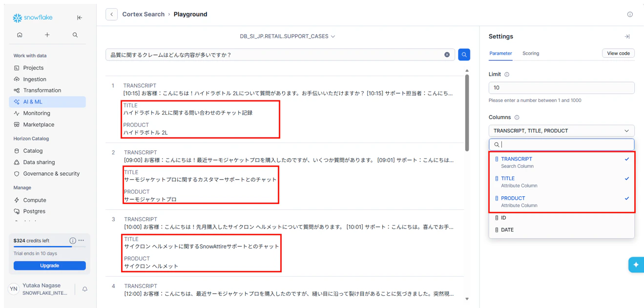The width and height of the screenshot is (644, 308).
Task: Open the sidebar search icon
Action: point(75,35)
